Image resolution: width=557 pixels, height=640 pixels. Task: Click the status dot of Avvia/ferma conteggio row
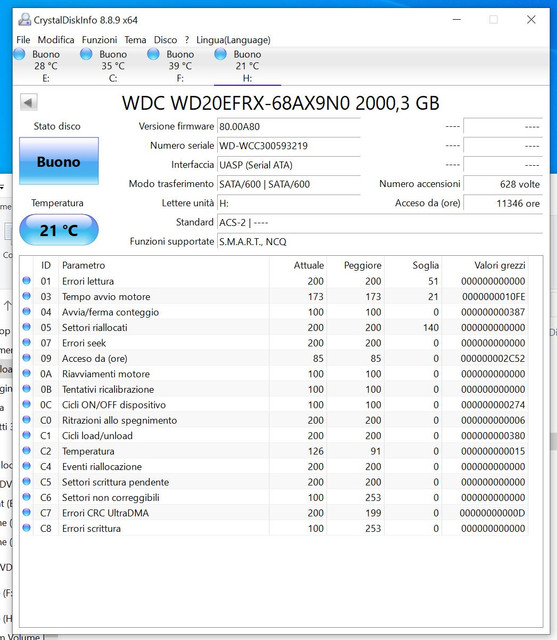(27, 311)
